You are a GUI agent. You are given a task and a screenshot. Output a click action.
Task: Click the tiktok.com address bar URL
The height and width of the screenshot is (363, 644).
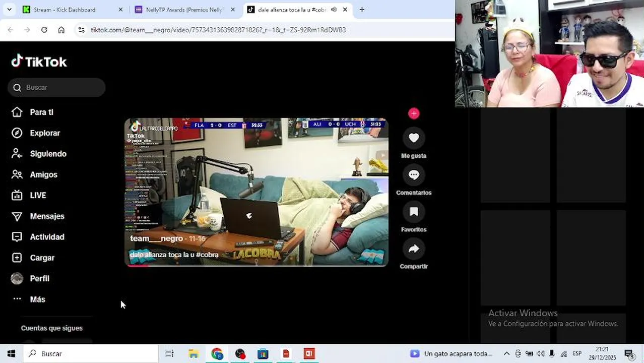[x=218, y=30]
